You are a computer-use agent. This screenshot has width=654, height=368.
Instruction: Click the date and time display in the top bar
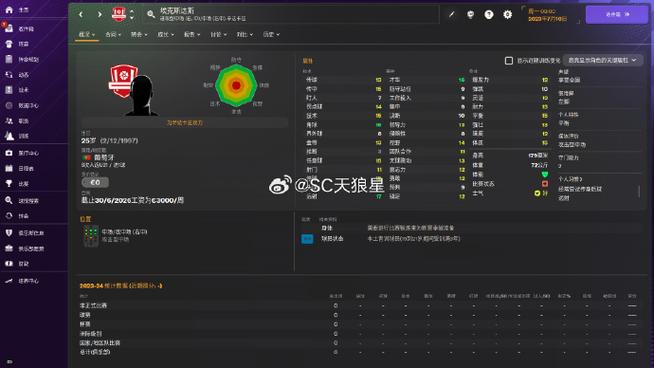click(548, 15)
